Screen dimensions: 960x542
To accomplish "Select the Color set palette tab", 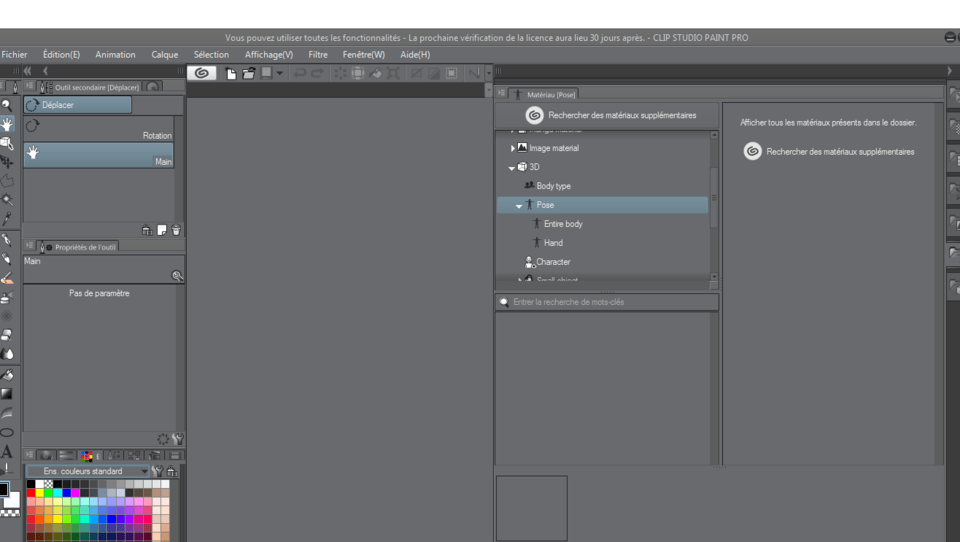I will [87, 456].
